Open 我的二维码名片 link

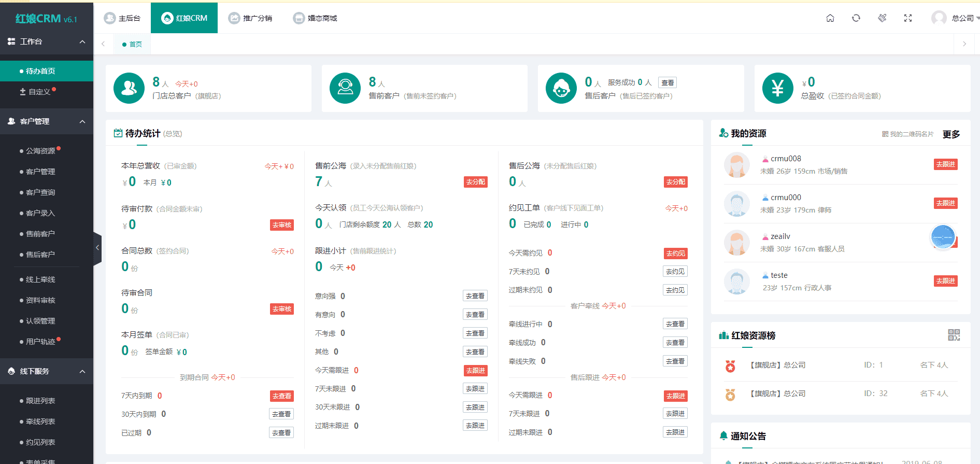click(x=908, y=134)
